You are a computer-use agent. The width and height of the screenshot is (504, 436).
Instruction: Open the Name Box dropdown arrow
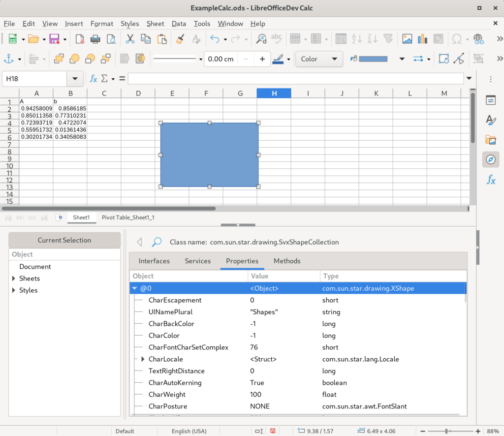pos(75,79)
